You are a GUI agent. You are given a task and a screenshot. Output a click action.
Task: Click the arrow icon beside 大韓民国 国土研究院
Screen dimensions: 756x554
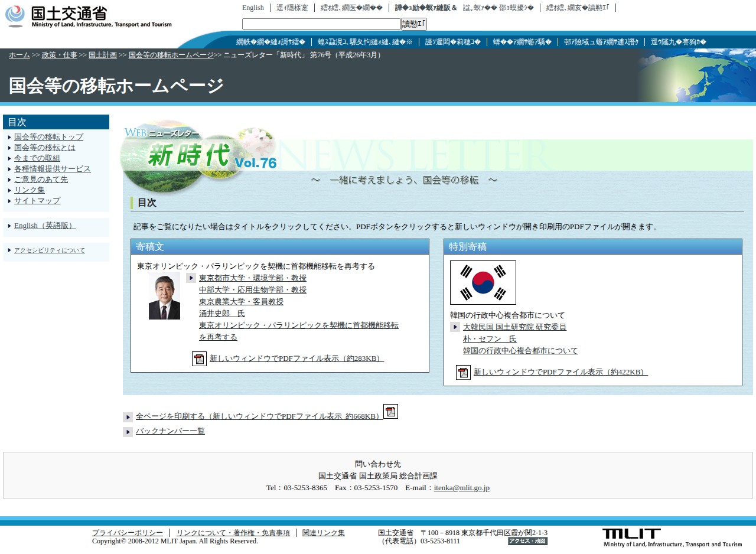pos(455,327)
